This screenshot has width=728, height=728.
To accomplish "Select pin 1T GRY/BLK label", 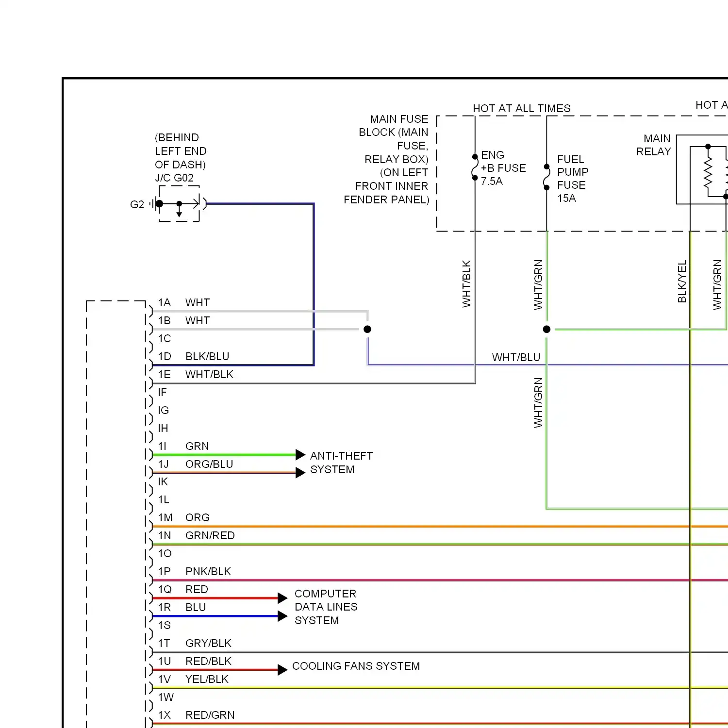I will [195, 643].
